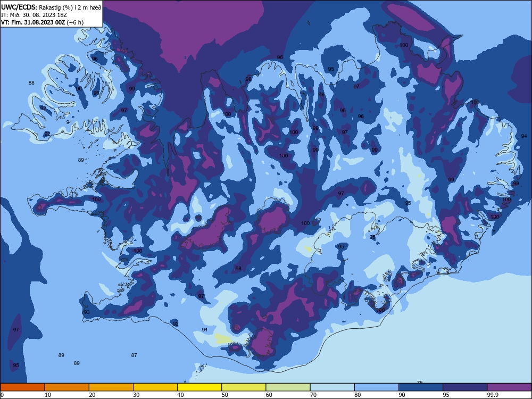532x399 pixels.
Task: Click the '70' label on the legend scale
Action: [313, 395]
